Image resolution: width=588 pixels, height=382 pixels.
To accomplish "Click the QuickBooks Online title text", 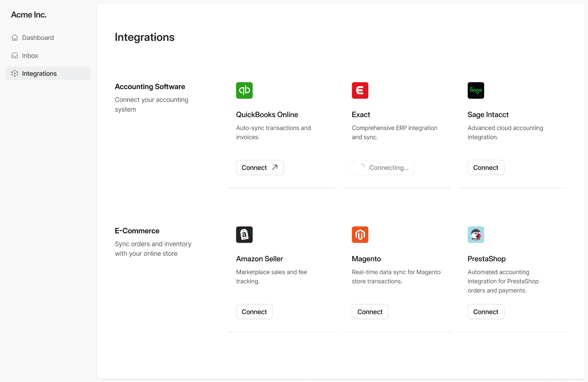I will point(267,115).
